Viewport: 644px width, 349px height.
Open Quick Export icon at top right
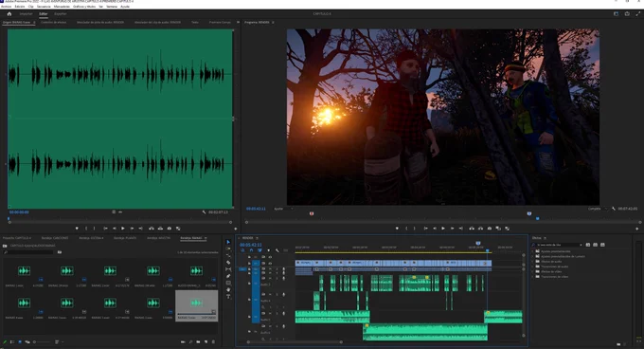pos(627,13)
